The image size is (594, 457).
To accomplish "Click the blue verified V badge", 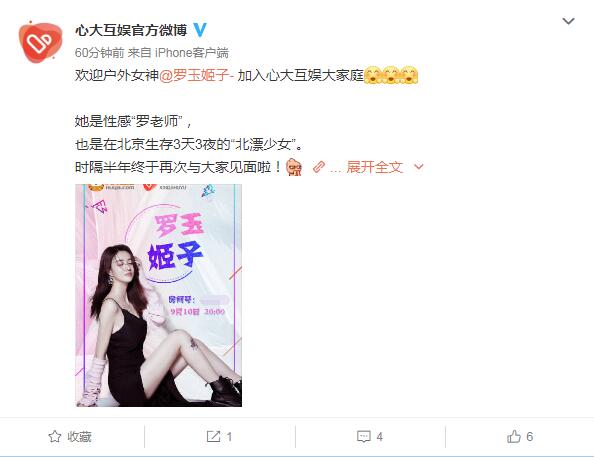I will 200,30.
